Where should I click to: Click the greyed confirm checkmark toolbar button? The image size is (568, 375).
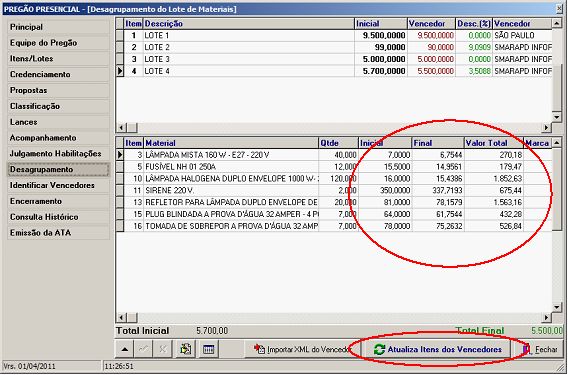144,349
